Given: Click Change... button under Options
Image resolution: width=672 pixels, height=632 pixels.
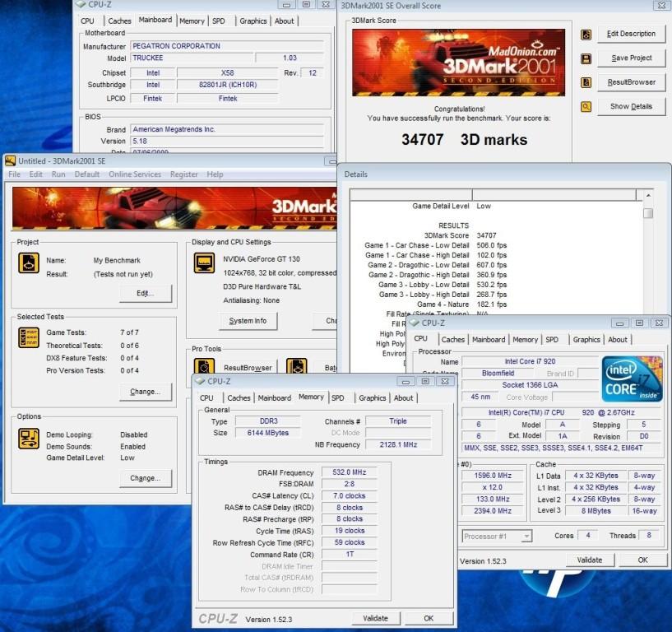Looking at the screenshot, I should [146, 478].
